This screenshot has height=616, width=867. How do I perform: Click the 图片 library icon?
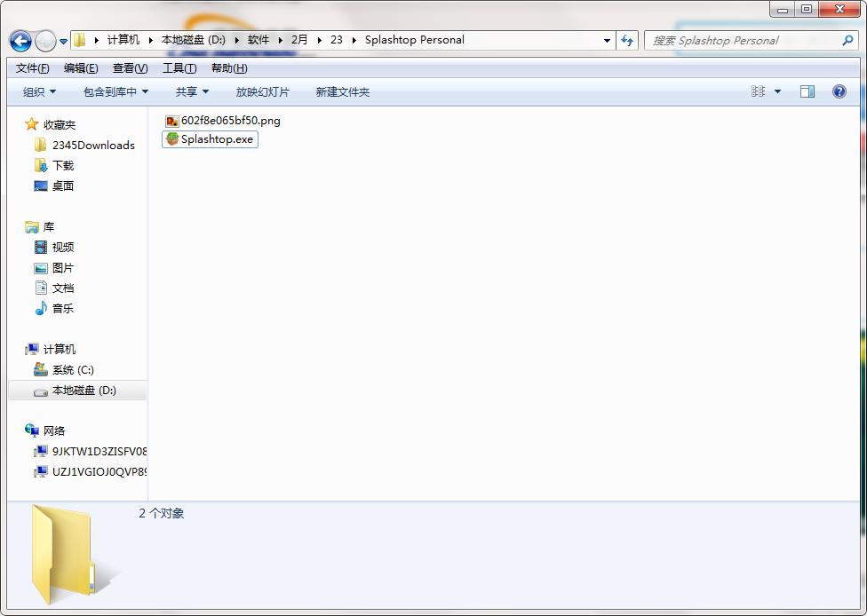pos(41,268)
